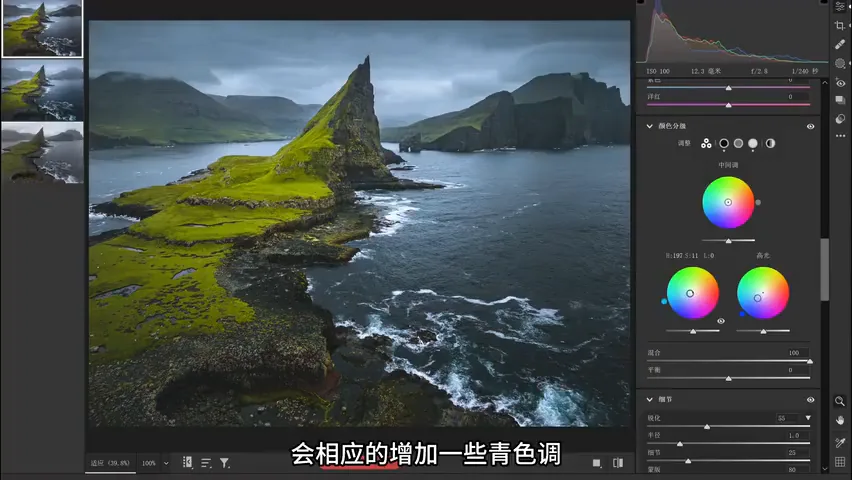The width and height of the screenshot is (852, 480).
Task: Click the H:197 S:11 L:0 readout
Action: 690,255
